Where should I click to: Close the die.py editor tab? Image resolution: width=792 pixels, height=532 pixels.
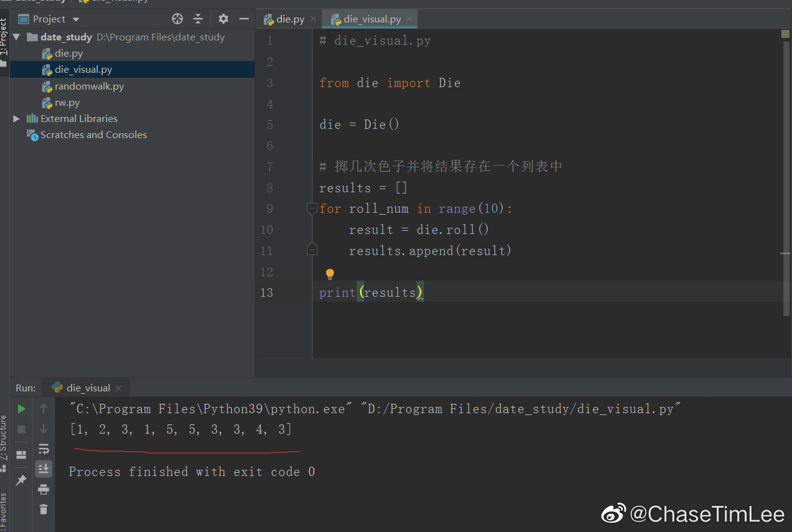313,19
